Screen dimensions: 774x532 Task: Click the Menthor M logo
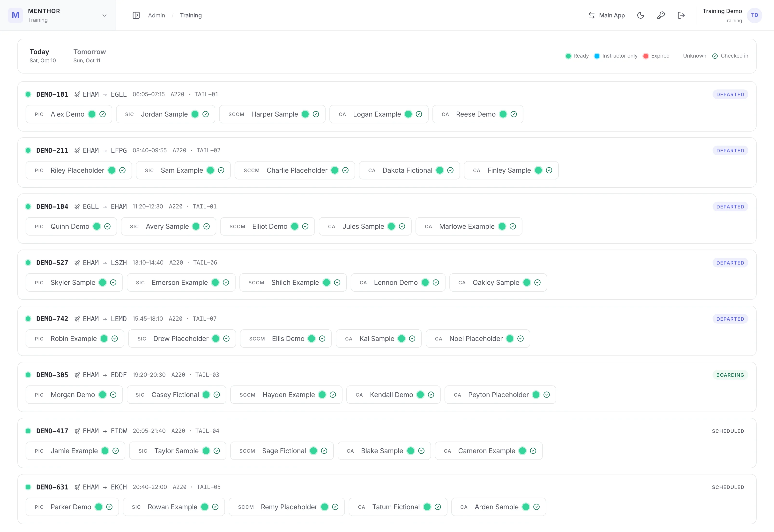click(x=15, y=15)
